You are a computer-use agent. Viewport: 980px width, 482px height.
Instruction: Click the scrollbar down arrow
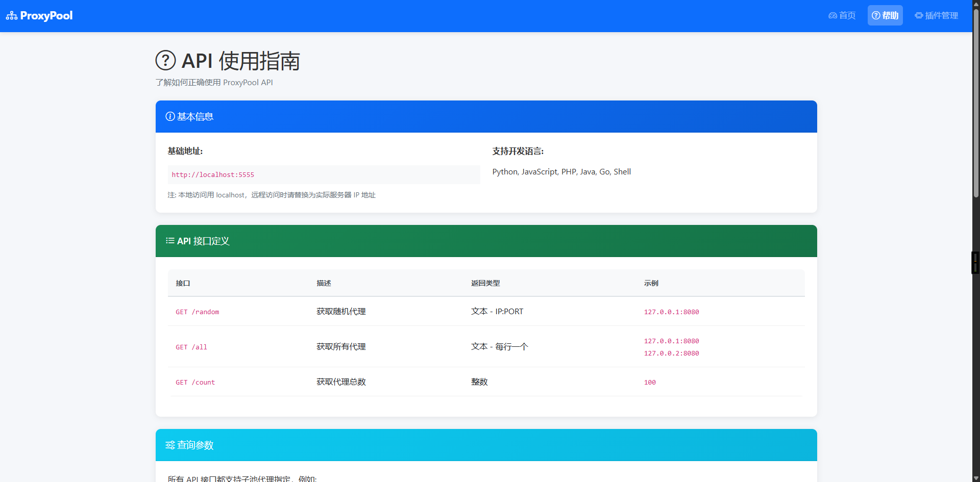pyautogui.click(x=976, y=478)
